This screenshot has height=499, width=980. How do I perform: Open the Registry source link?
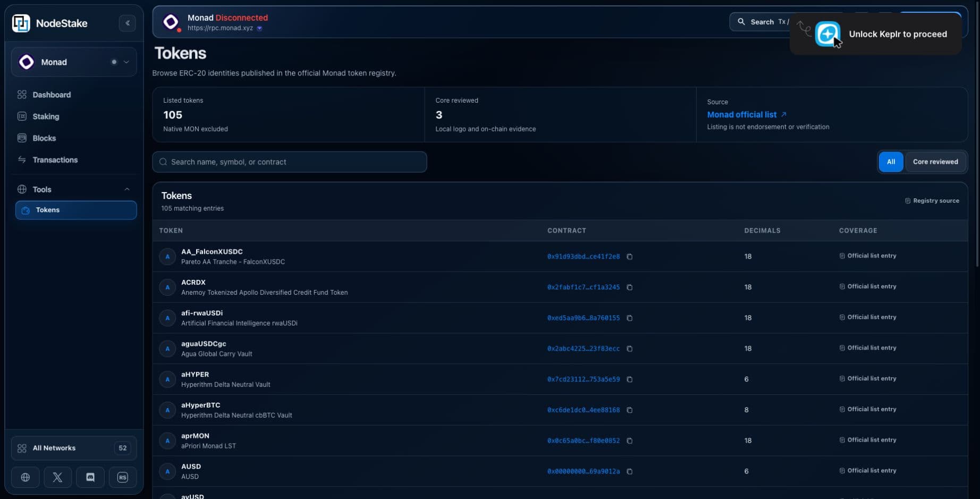coord(932,201)
